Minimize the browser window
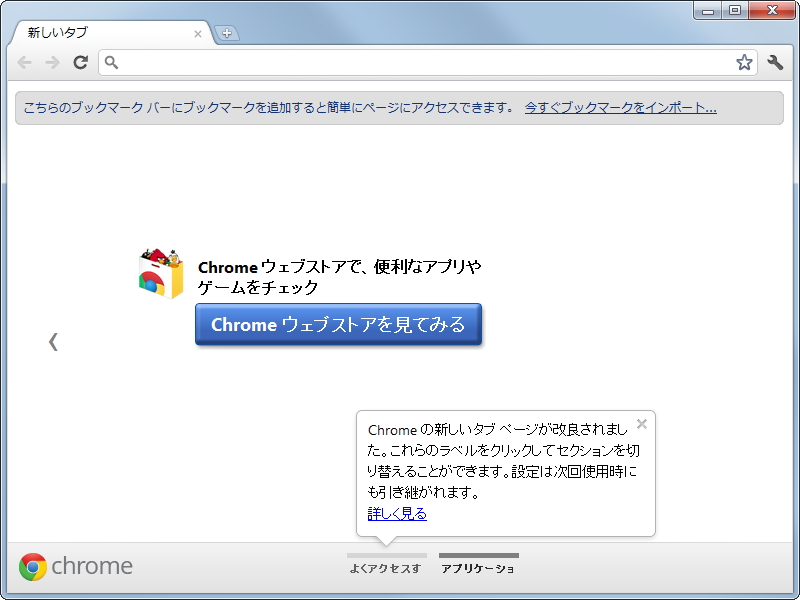 (710, 11)
